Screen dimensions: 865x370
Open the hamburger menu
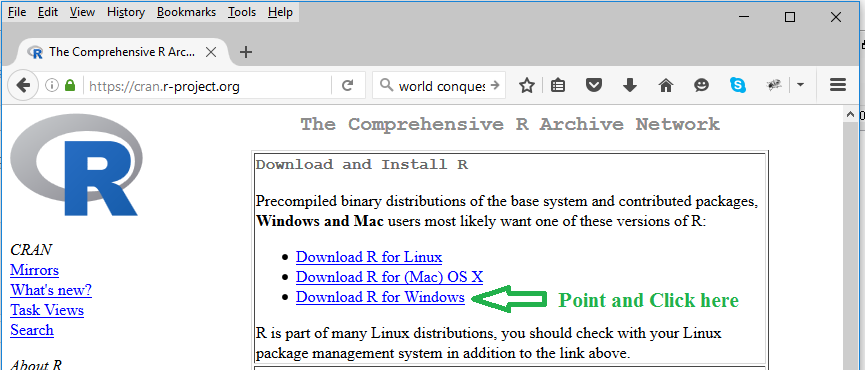[x=838, y=85]
